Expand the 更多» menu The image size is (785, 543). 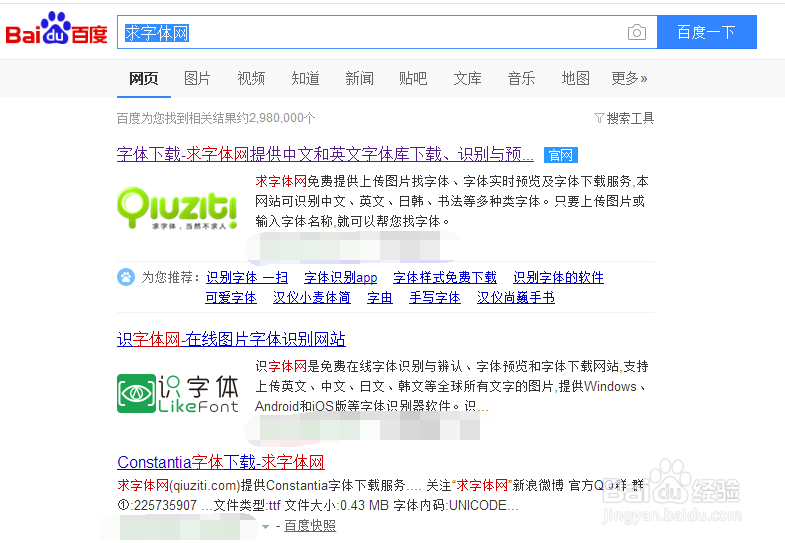click(629, 79)
